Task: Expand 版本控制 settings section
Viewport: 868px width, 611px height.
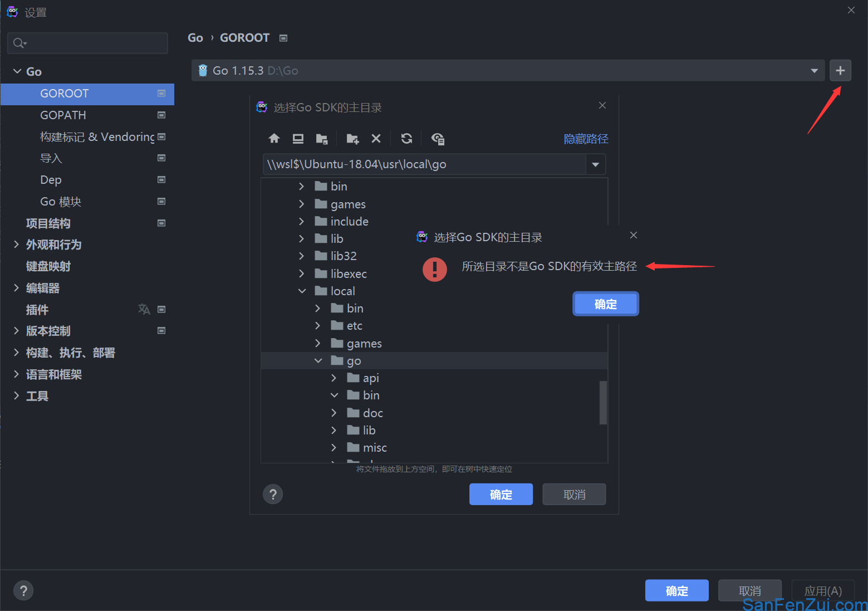Action: coord(16,331)
